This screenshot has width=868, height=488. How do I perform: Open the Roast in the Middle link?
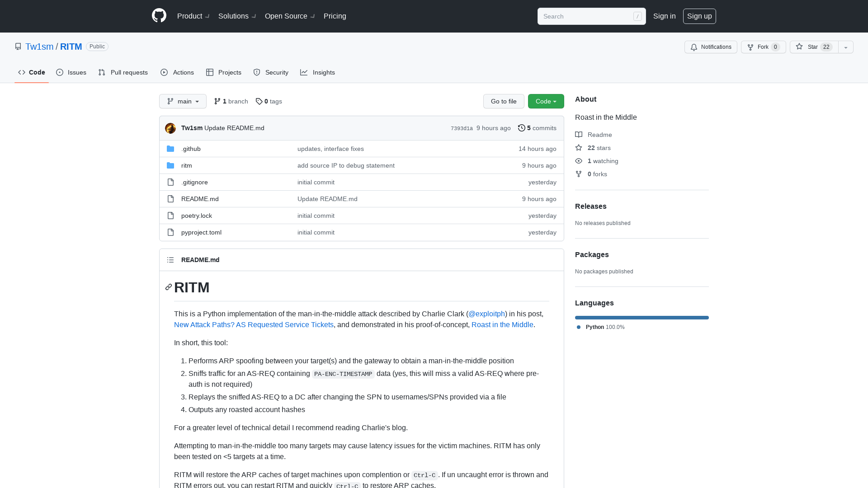(502, 324)
